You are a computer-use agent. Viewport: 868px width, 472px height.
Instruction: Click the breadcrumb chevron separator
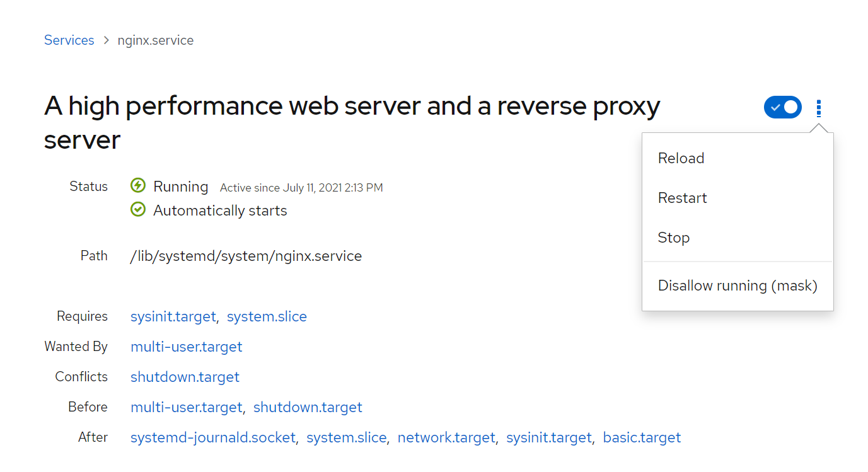(106, 40)
